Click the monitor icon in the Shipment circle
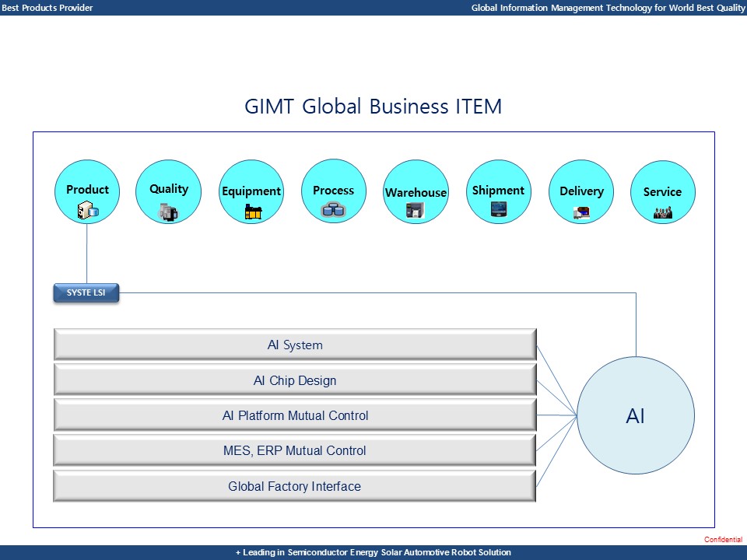Screen dimensions: 747x560 tap(498, 208)
